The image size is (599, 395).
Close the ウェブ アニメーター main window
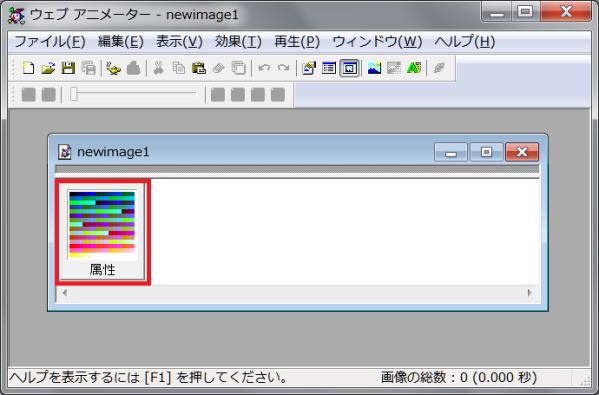pyautogui.click(x=566, y=12)
